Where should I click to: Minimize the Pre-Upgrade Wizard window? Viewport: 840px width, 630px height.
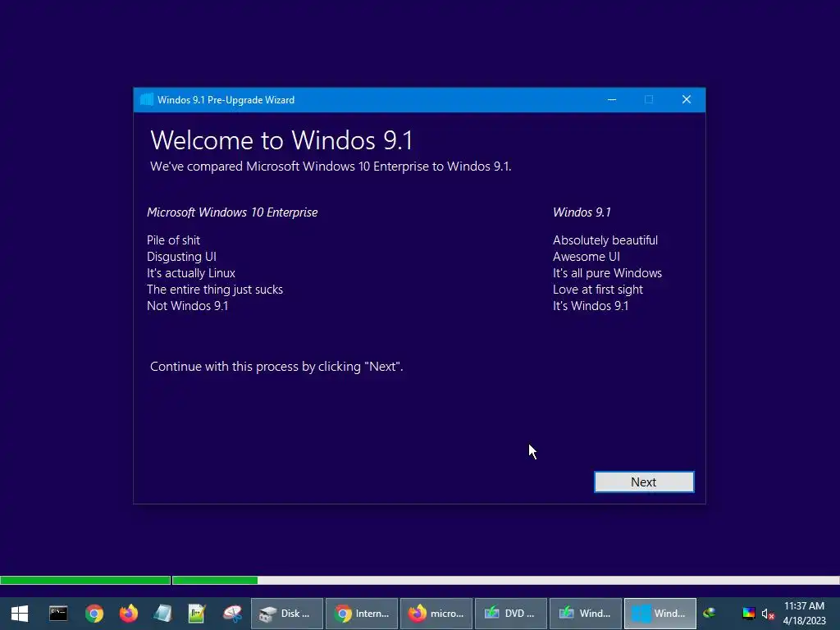point(612,99)
